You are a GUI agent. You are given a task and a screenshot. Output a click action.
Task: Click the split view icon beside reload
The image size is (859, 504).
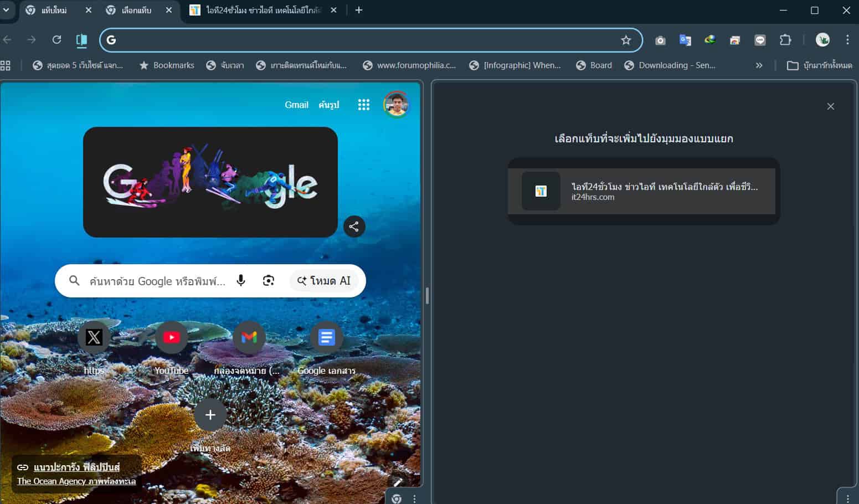coord(81,40)
